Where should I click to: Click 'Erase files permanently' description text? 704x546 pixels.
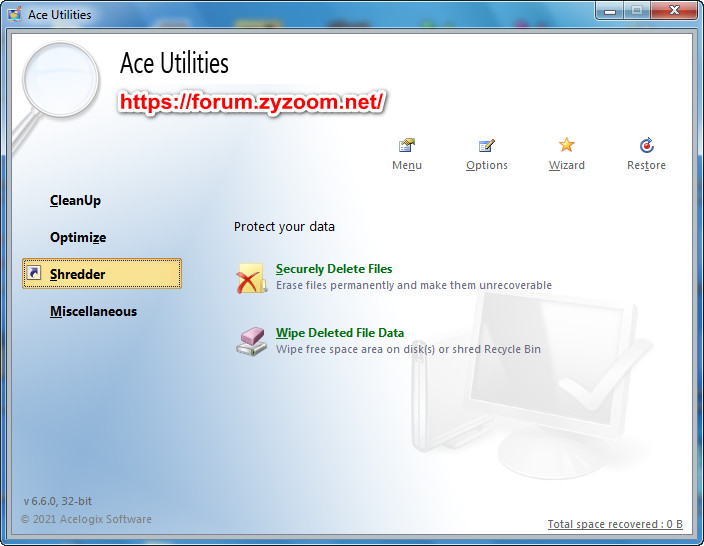(x=414, y=285)
